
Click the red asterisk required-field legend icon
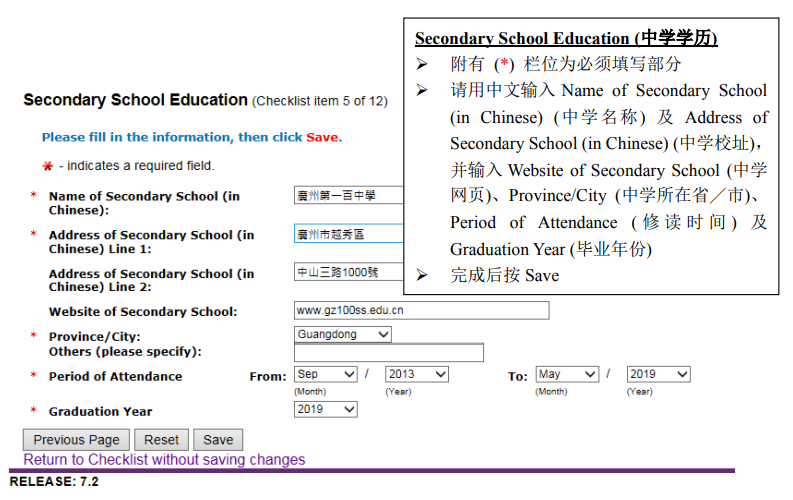[x=47, y=166]
